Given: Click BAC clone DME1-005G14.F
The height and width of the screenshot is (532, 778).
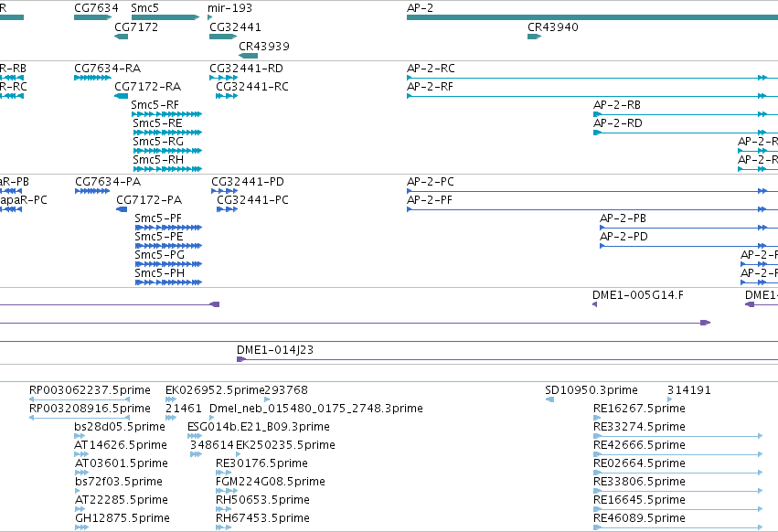Looking at the screenshot, I should (638, 295).
